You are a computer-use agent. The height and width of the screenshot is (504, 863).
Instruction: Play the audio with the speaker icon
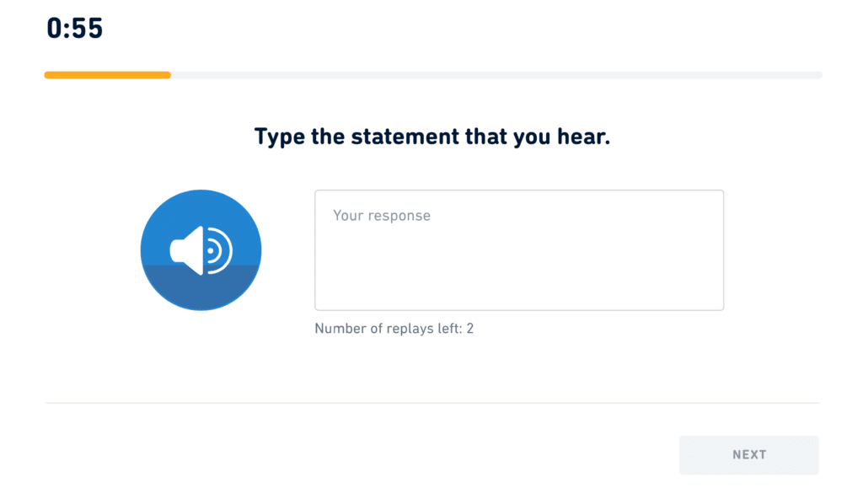click(201, 250)
